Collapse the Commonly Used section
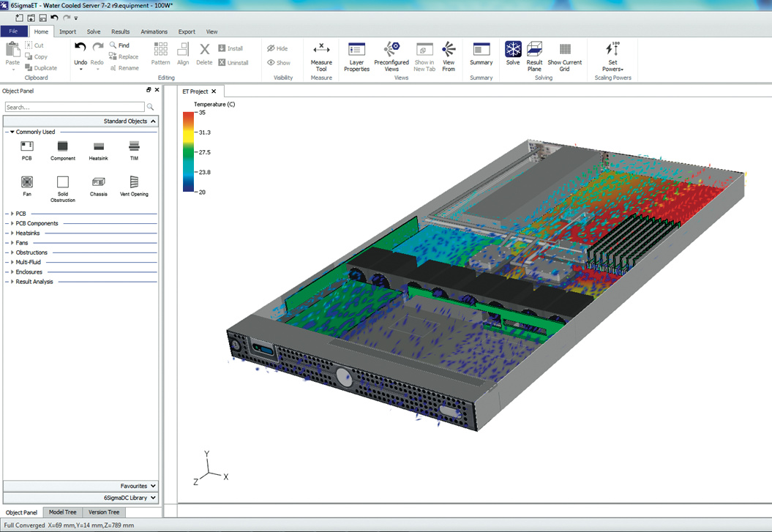The image size is (772, 532). [12, 132]
